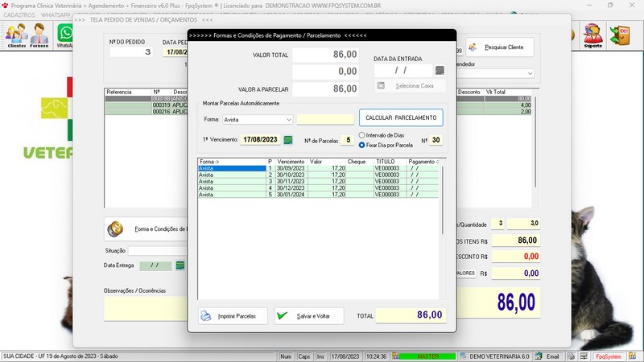
Task: Open calendar next to 1º Vencimento date
Action: [x=288, y=140]
